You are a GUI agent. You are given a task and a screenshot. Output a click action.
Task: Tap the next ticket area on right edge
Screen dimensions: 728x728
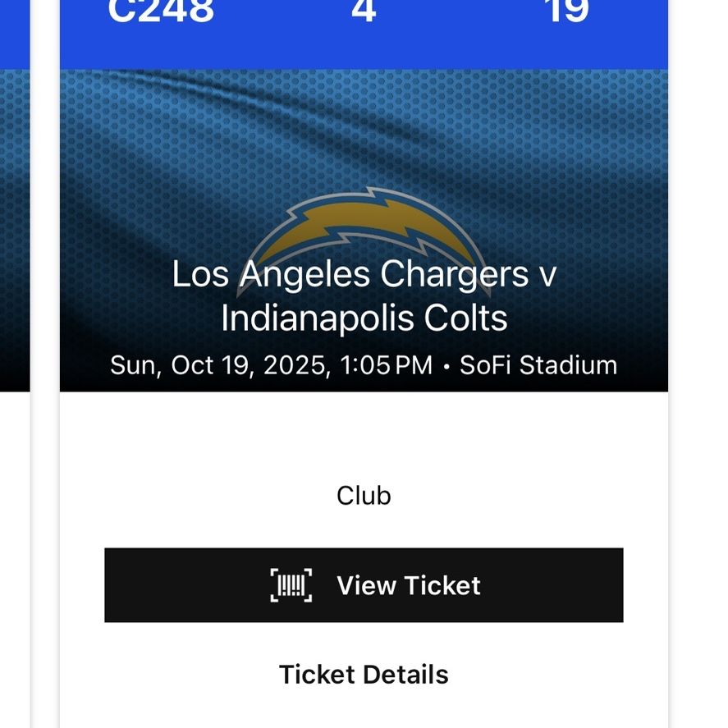pos(698,364)
